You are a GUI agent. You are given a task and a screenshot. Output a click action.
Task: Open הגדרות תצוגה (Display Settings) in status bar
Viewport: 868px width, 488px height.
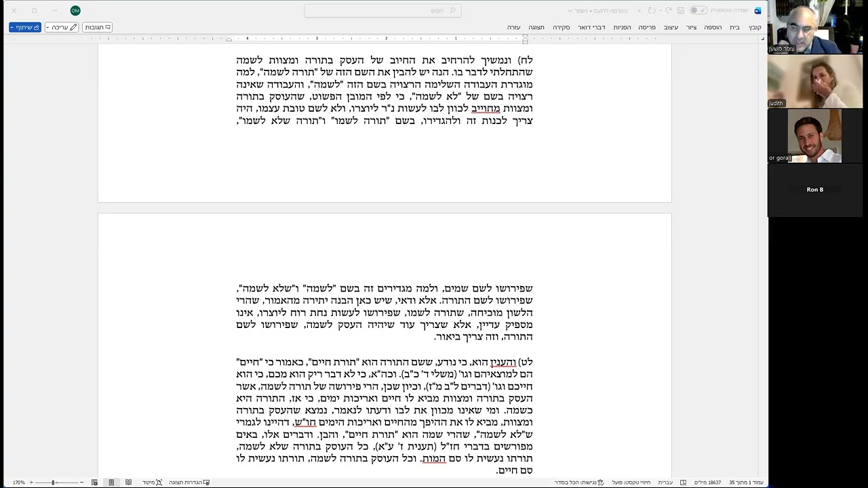189,483
